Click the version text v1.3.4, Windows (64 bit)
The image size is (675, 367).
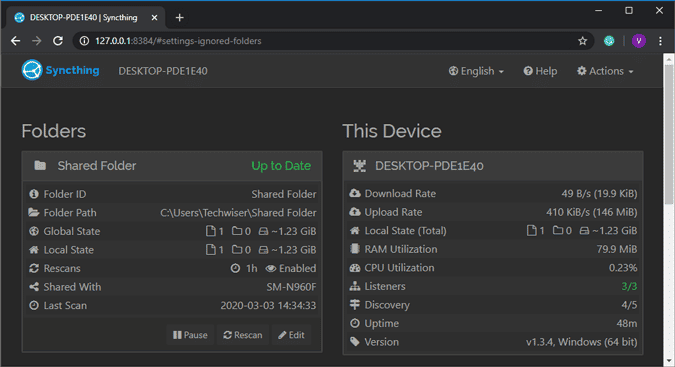tap(581, 342)
